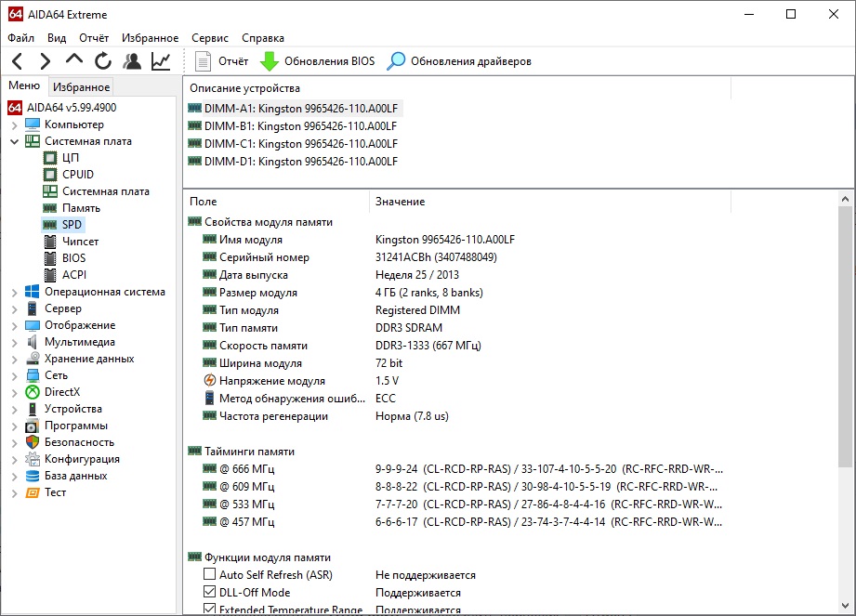
Task: Click the Тест tree icon
Action: pos(33,492)
